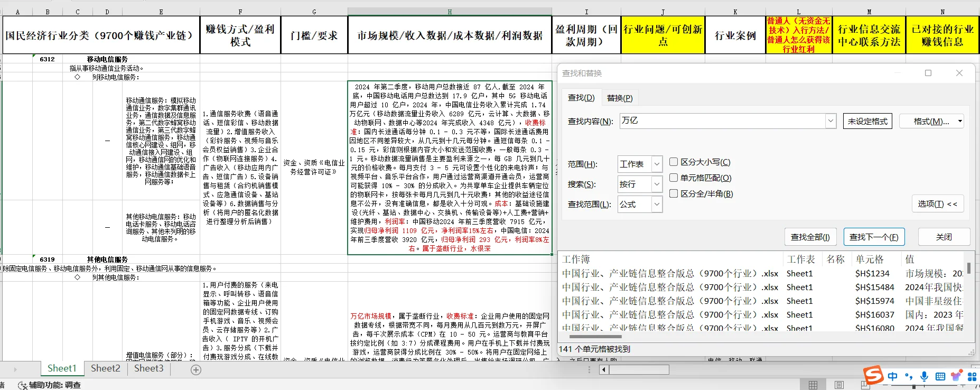Select column L header
The image size is (980, 390).
pyautogui.click(x=798, y=12)
